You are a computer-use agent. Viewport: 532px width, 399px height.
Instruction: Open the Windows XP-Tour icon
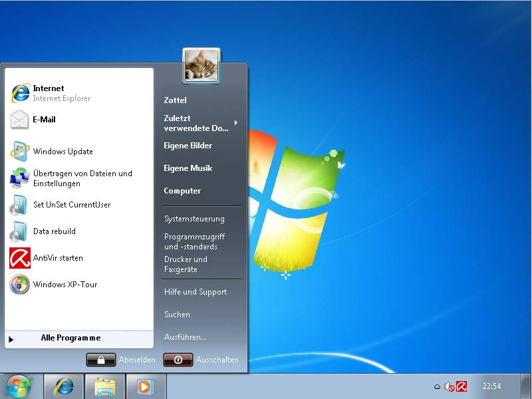point(19,285)
